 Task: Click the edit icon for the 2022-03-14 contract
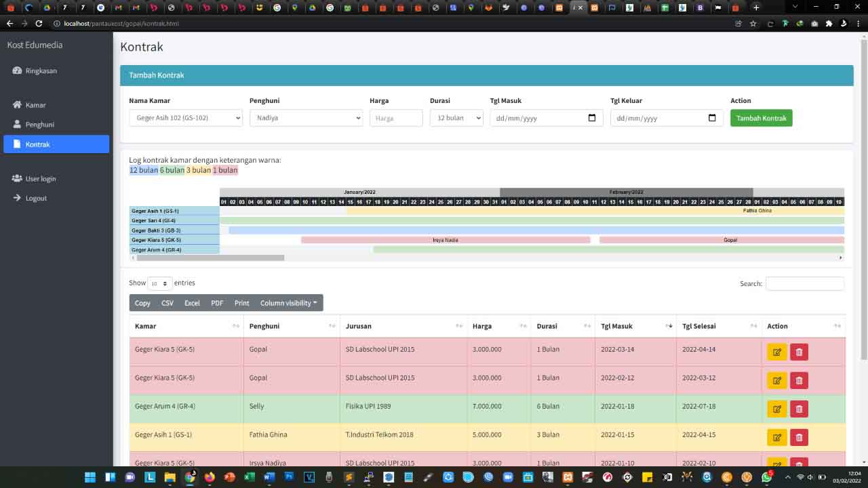click(776, 352)
